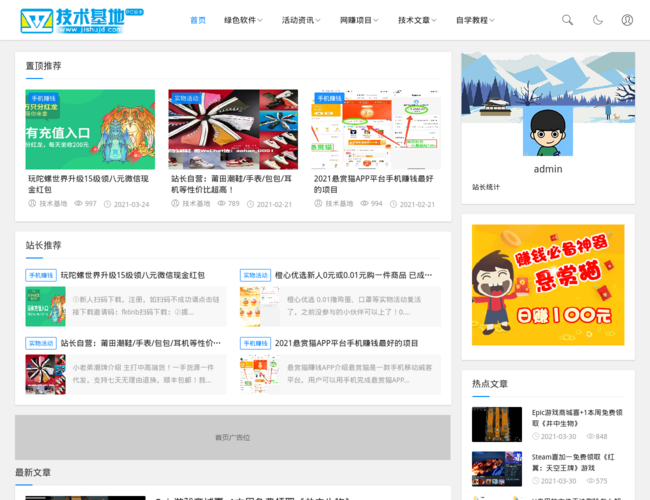Click the admin avatar image
This screenshot has width=650, height=500.
tap(547, 132)
